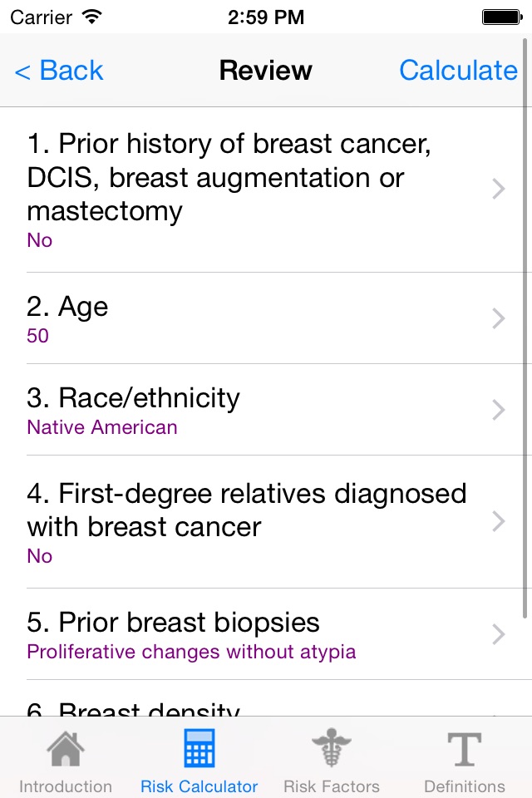Open chevron beside Race/ethnicity row
The height and width of the screenshot is (798, 532).
click(499, 410)
